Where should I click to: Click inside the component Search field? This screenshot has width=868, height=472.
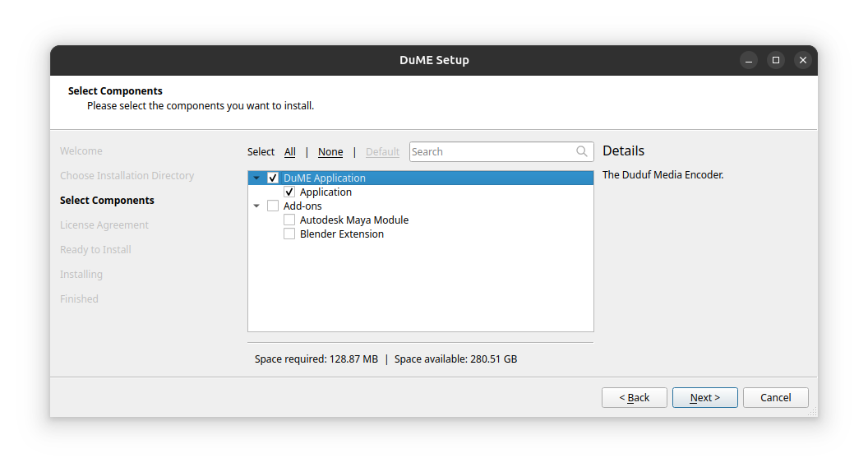click(x=491, y=151)
